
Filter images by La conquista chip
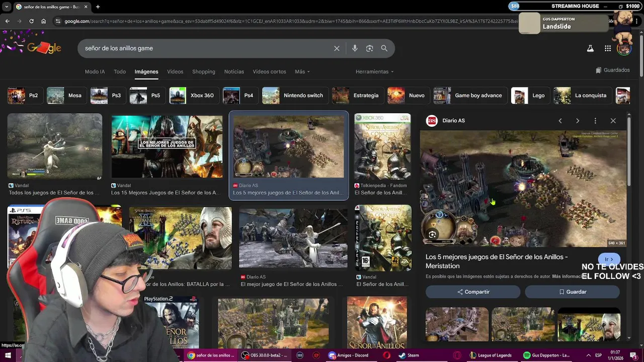[x=583, y=96]
